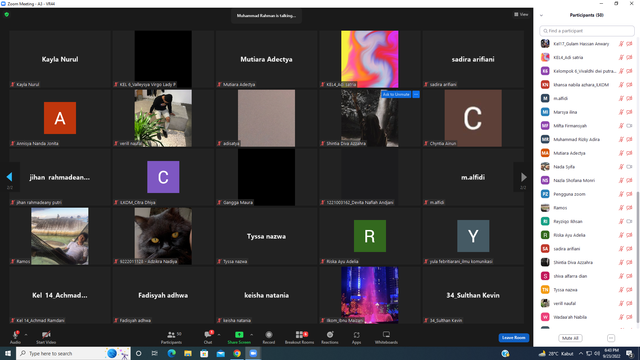640x360 pixels.
Task: Click the muted mic icon for verill naufal
Action: tap(621, 303)
